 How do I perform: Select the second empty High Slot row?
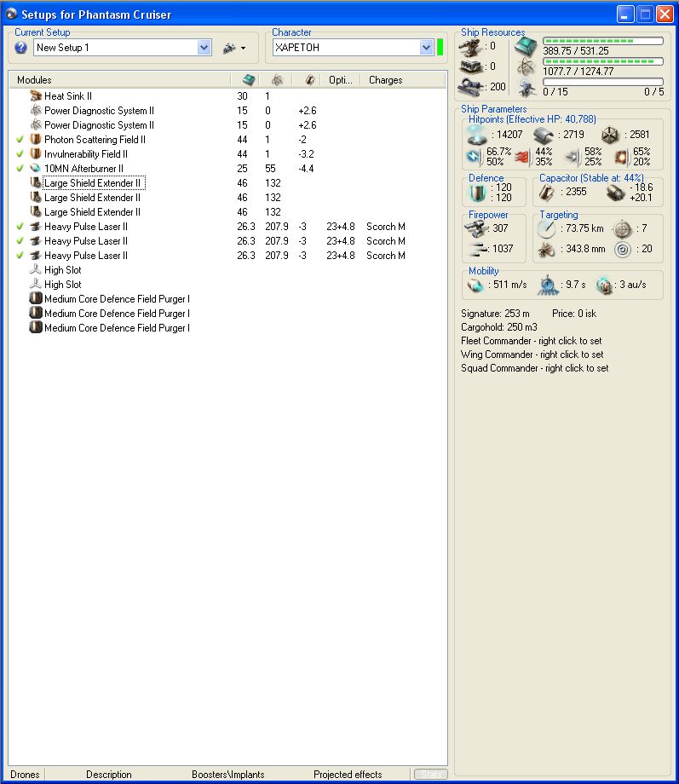click(x=227, y=285)
